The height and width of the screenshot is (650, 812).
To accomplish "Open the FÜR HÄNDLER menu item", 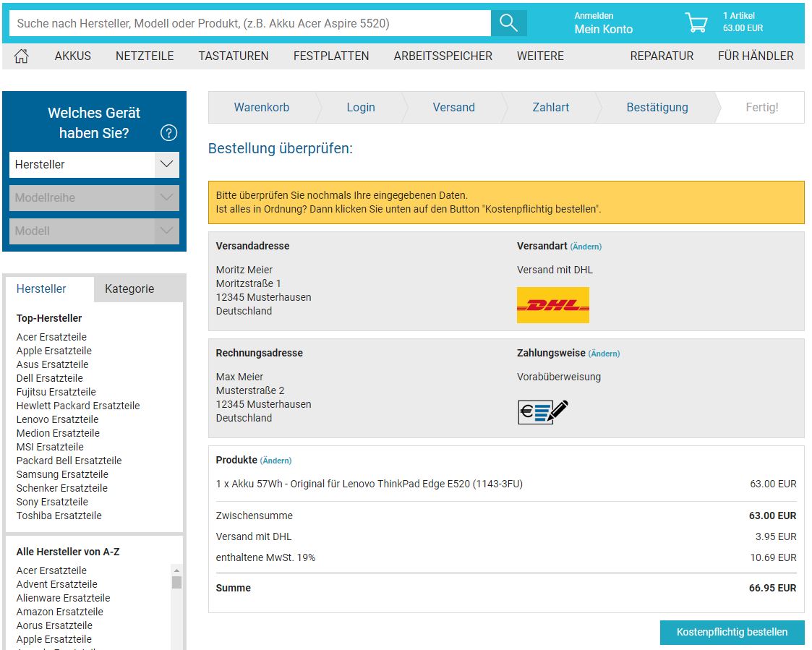I will [x=756, y=56].
